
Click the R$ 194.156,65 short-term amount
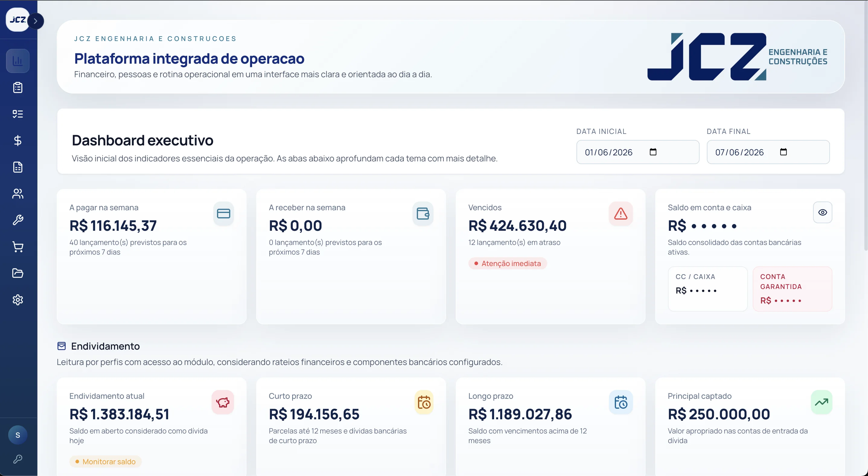pos(314,414)
